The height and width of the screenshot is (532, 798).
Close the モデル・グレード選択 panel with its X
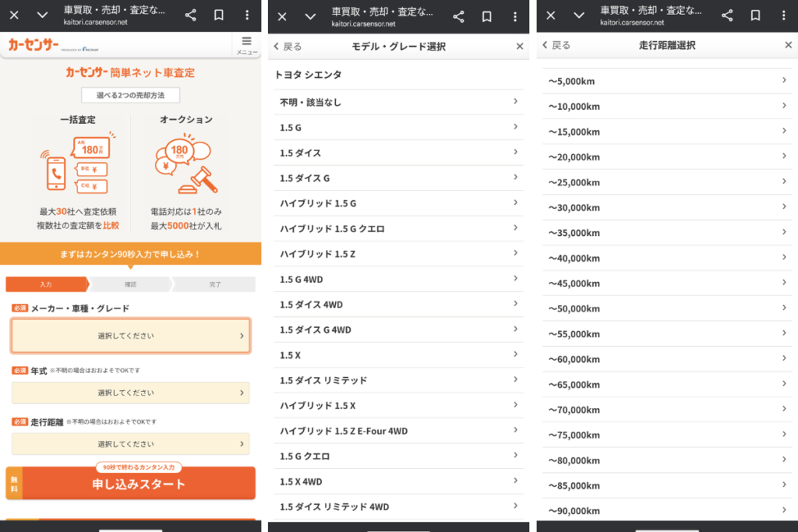tap(520, 47)
